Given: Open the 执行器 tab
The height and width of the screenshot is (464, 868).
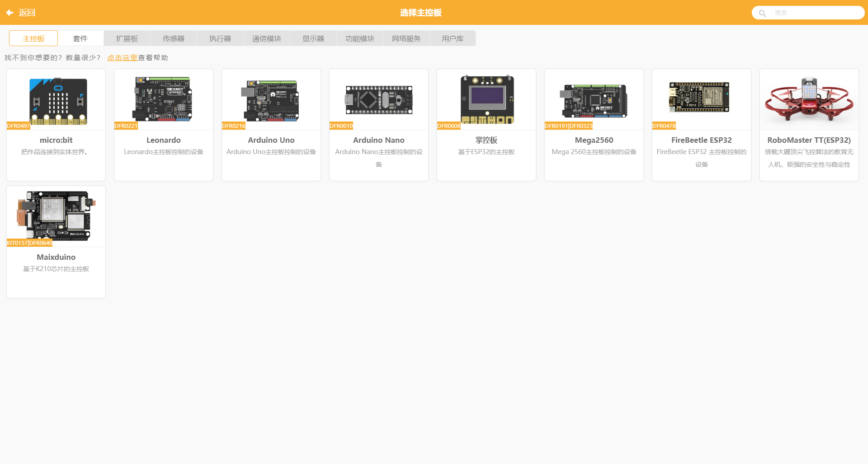Looking at the screenshot, I should (220, 38).
